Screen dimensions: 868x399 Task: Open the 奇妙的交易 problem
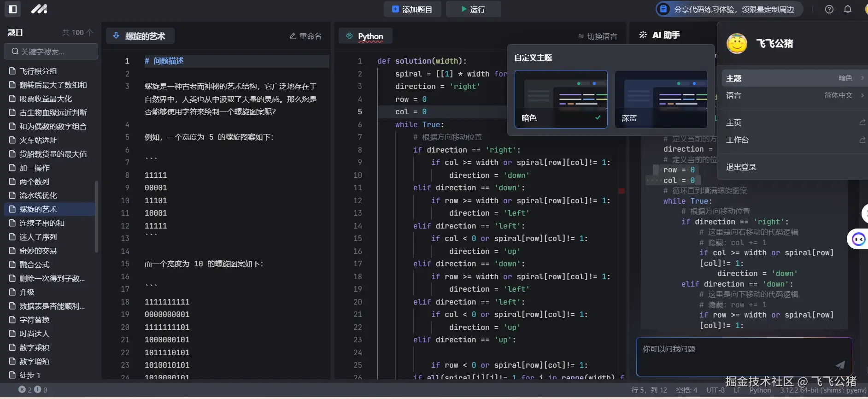coord(50,251)
